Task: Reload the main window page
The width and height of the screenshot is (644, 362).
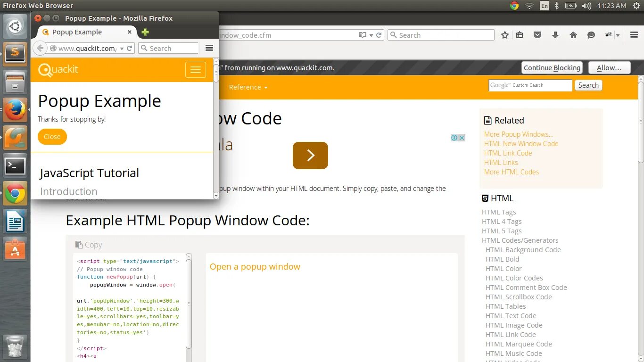Action: coord(379,35)
